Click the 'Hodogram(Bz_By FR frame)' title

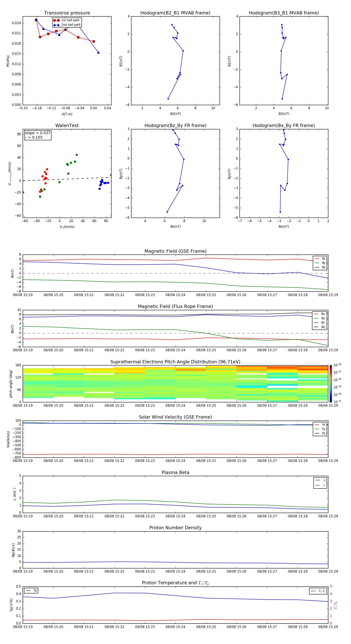(x=175, y=125)
